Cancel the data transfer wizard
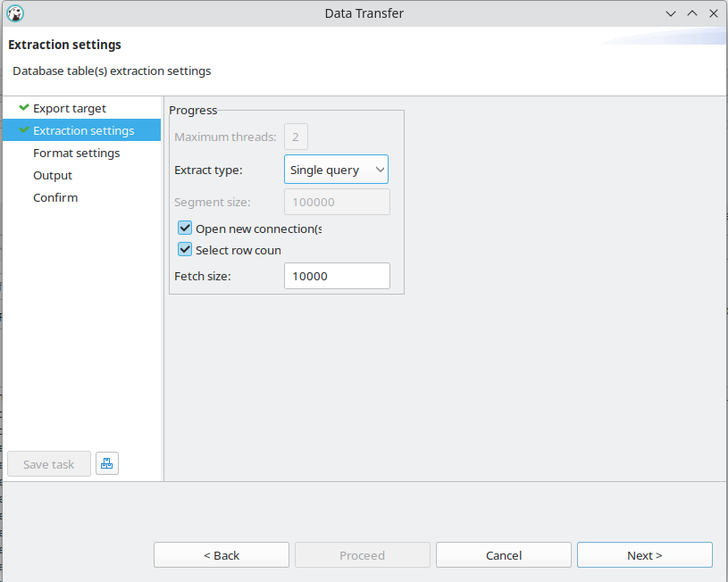Image resolution: width=728 pixels, height=582 pixels. [x=503, y=554]
